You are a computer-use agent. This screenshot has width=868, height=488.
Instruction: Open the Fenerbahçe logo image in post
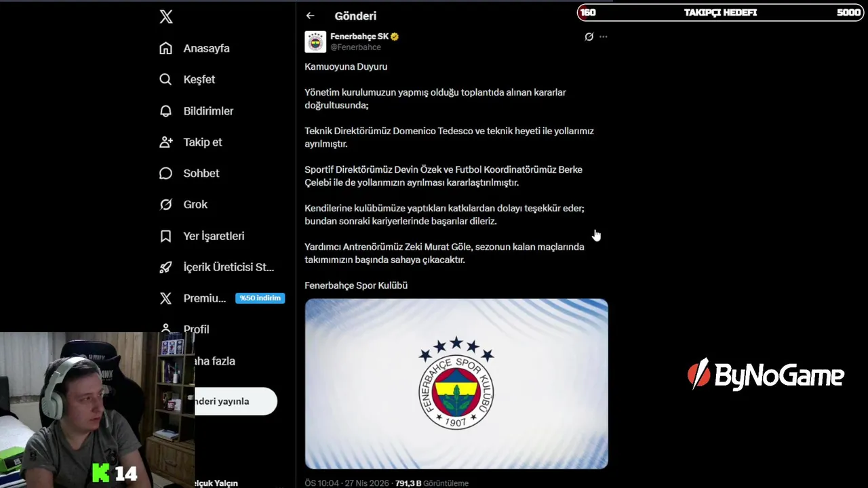(456, 384)
